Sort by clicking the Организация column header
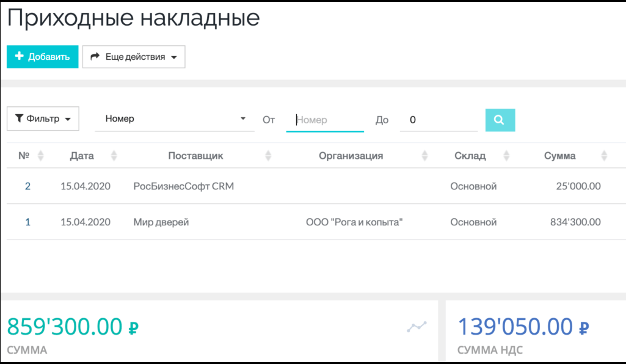The image size is (626, 364). pos(351,156)
